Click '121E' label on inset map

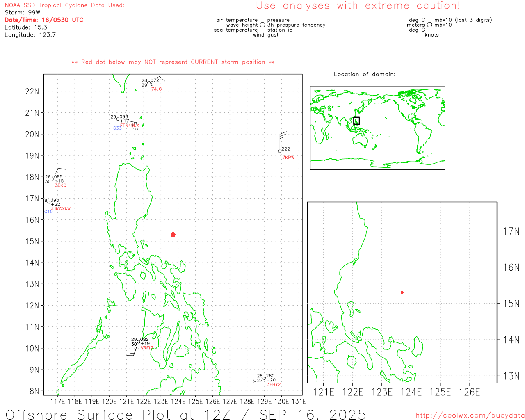pyautogui.click(x=324, y=392)
